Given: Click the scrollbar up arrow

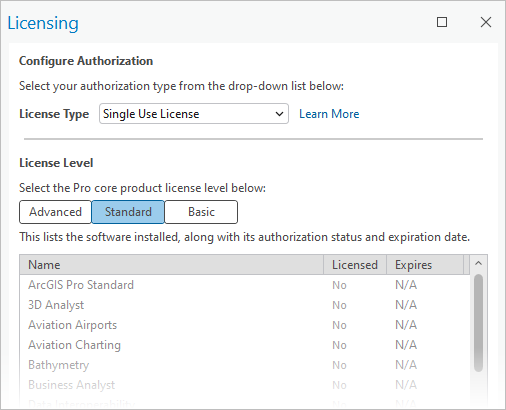Looking at the screenshot, I should (478, 263).
